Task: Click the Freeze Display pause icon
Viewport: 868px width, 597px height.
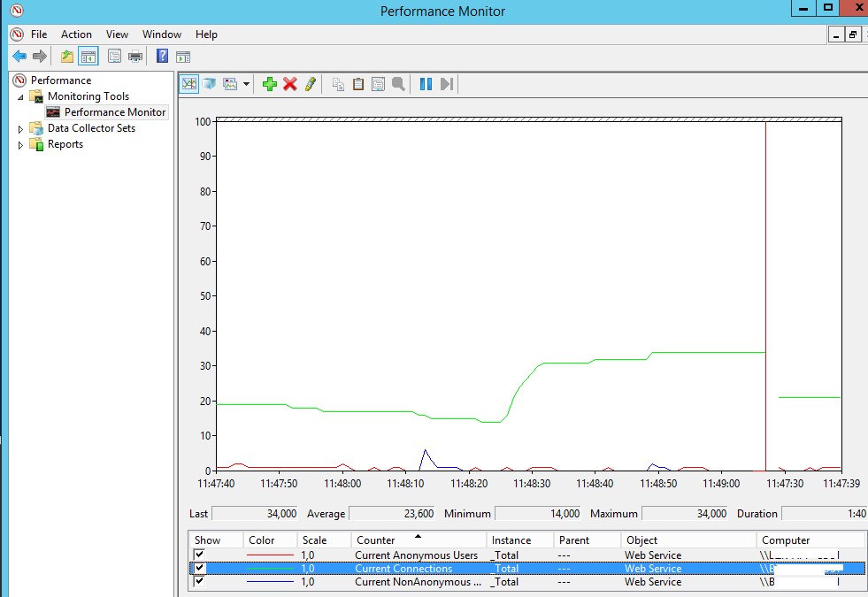Action: tap(426, 84)
